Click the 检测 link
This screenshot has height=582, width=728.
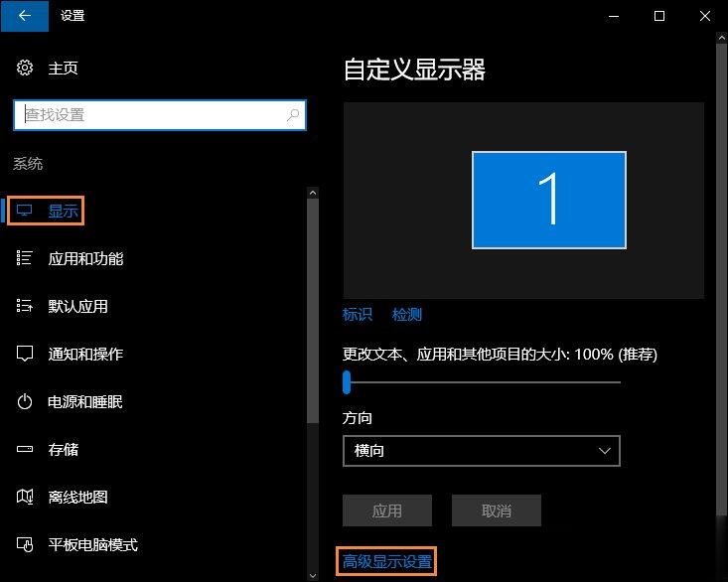pos(407,314)
